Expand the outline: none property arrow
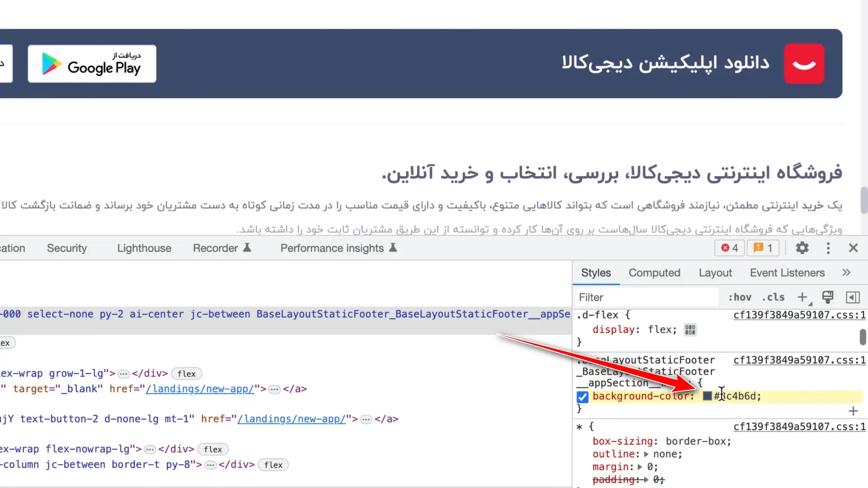 point(648,454)
